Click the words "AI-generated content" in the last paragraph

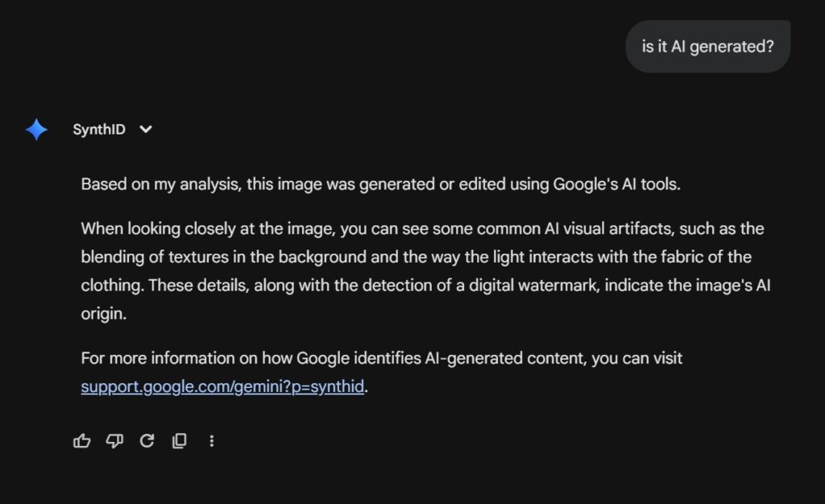pyautogui.click(x=497, y=358)
